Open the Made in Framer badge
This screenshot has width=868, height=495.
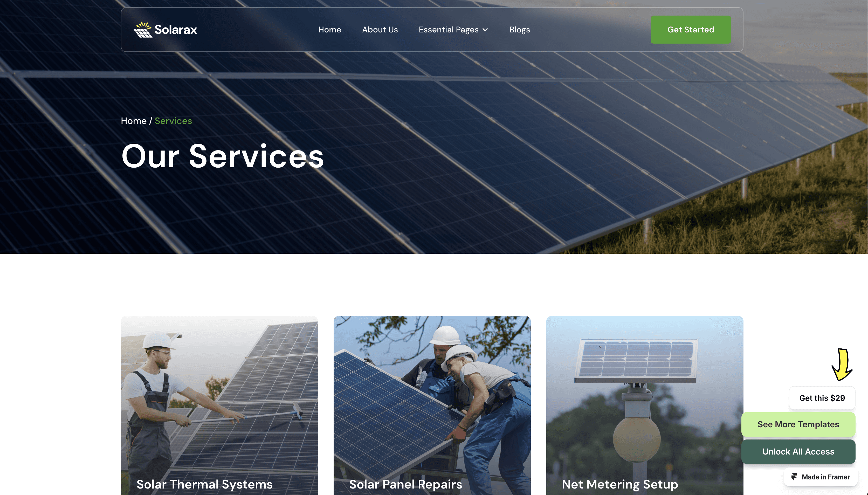[x=821, y=477]
